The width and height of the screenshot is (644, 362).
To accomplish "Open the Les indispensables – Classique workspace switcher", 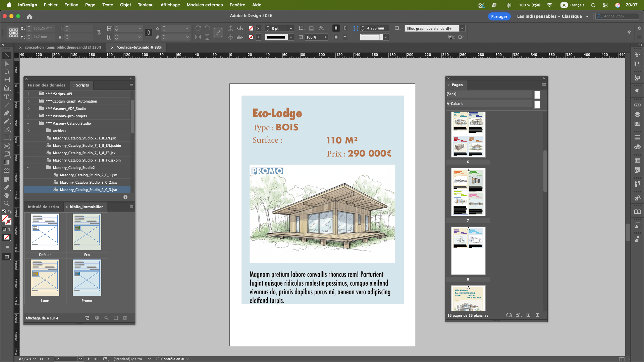I will 552,16.
